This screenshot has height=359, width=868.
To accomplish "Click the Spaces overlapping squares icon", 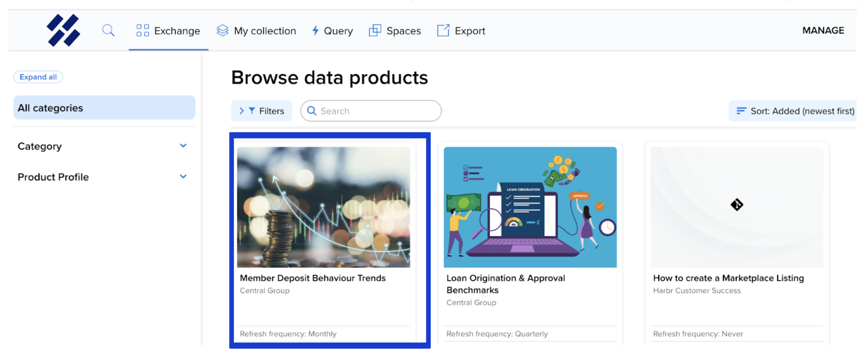I will [x=375, y=30].
